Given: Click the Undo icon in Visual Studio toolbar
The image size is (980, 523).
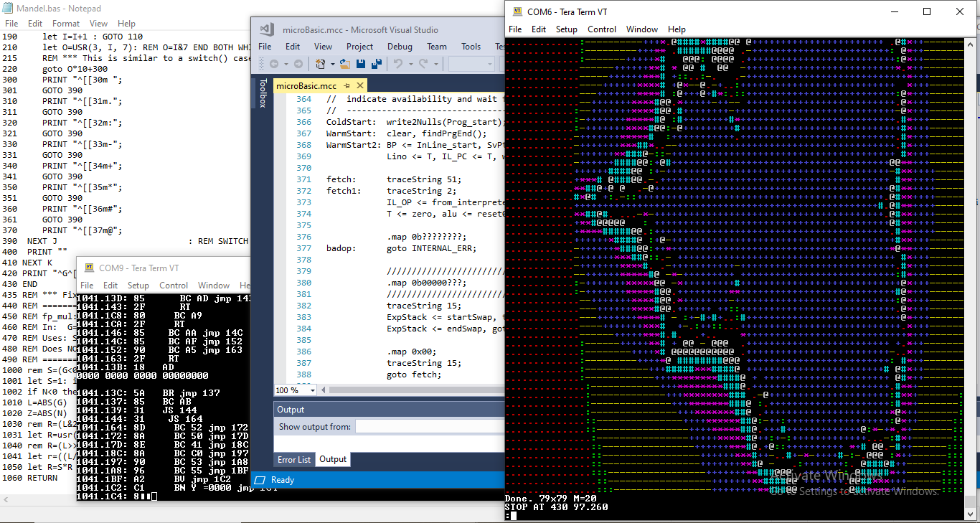Looking at the screenshot, I should click(x=397, y=64).
